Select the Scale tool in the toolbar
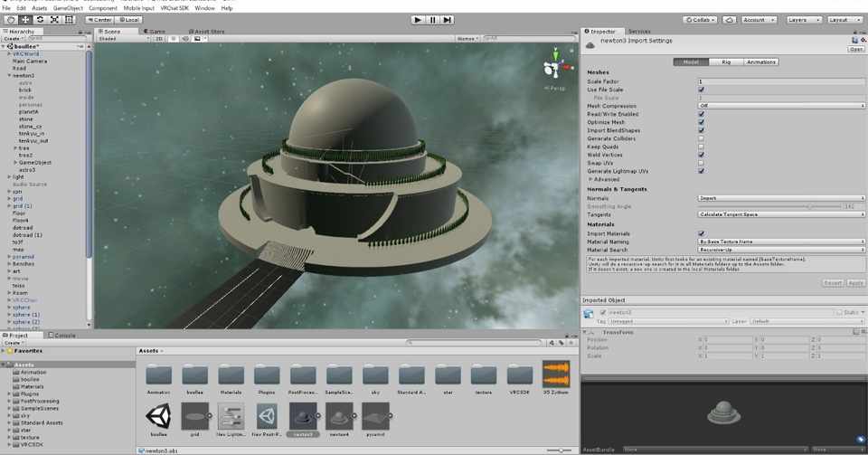Screen dimensions: 868x455 click(x=54, y=19)
